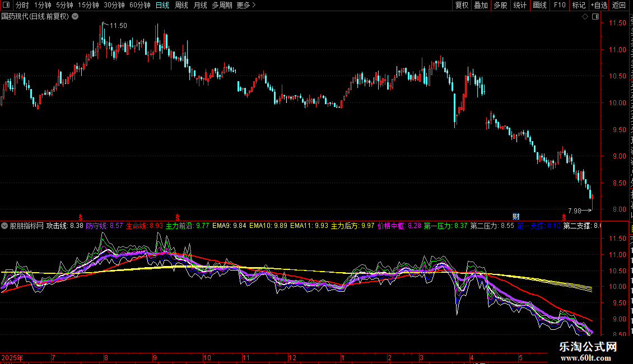Select the 15分钟 period tab

click(x=89, y=5)
